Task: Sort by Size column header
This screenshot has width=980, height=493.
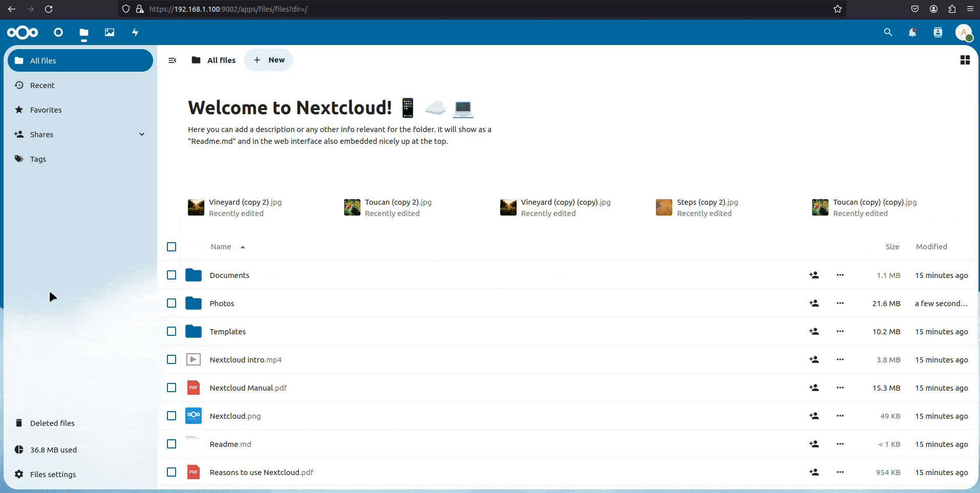Action: [892, 247]
